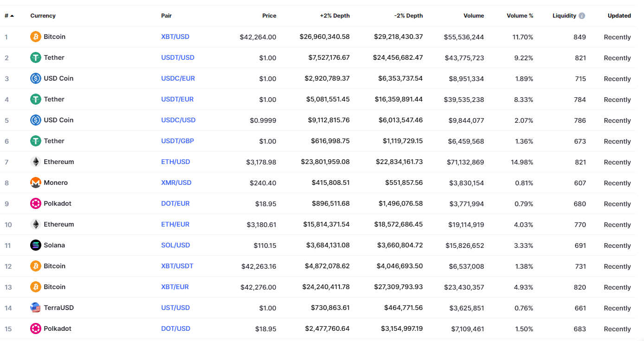The height and width of the screenshot is (341, 644).
Task: Click the Bitcoin name in row 1
Action: pos(55,37)
